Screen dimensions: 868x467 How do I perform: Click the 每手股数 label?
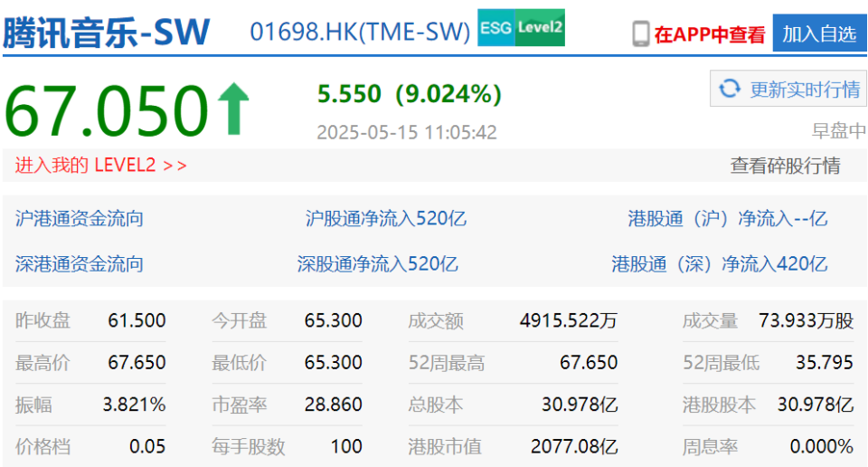coord(248,446)
